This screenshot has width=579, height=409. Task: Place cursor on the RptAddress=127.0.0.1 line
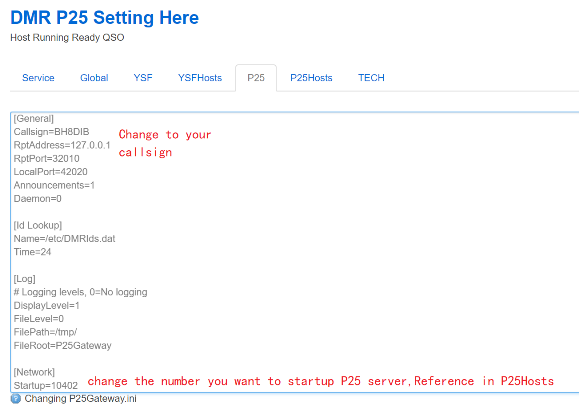[x=62, y=145]
